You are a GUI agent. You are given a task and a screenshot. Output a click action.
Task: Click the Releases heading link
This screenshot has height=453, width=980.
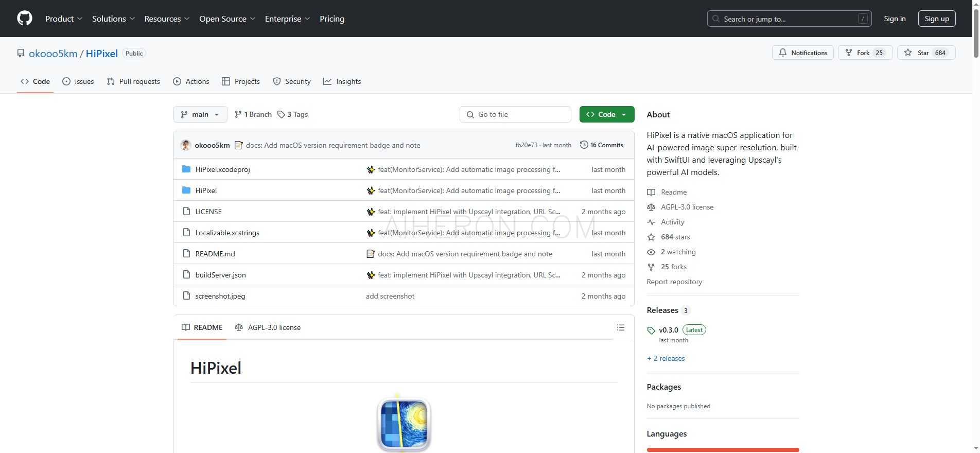(x=662, y=310)
